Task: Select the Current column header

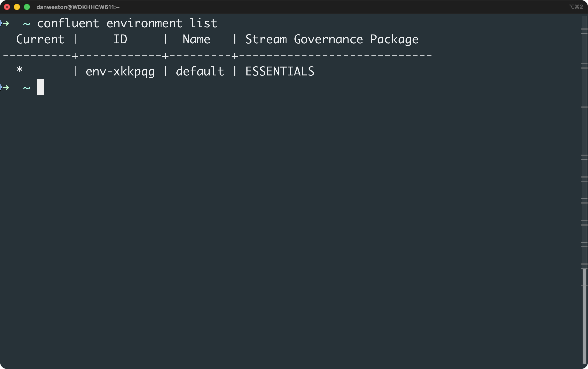Action: [x=40, y=39]
